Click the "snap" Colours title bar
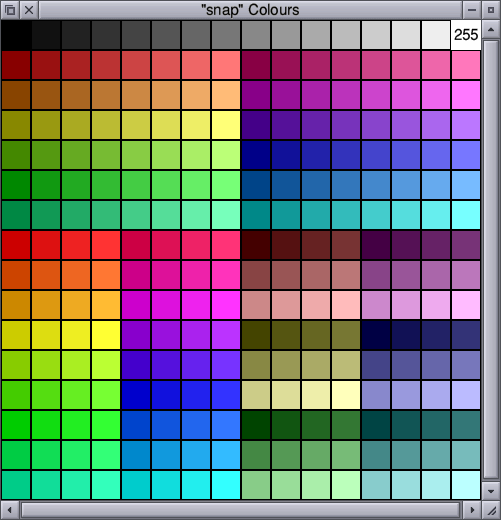Image resolution: width=501 pixels, height=520 pixels. pos(250,10)
